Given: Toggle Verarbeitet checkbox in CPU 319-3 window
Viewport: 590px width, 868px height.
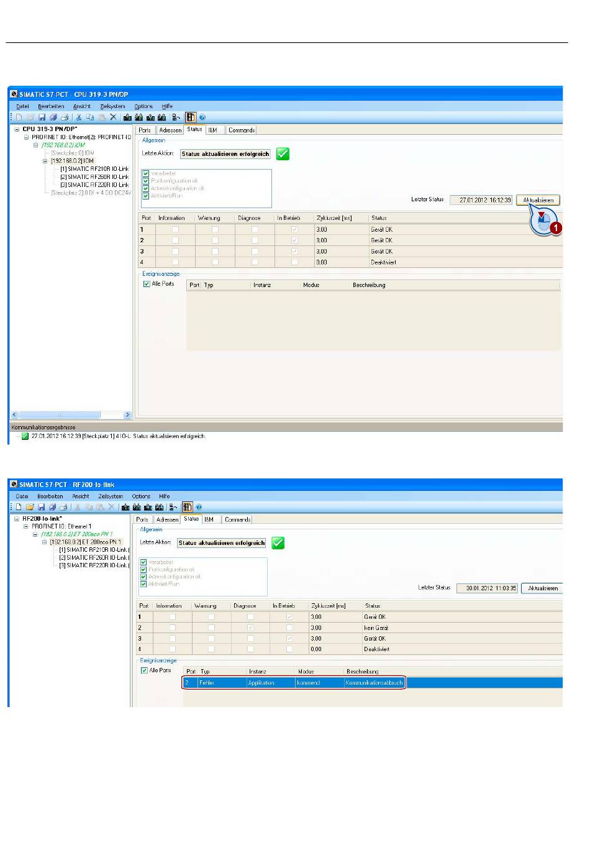Looking at the screenshot, I should point(146,173).
